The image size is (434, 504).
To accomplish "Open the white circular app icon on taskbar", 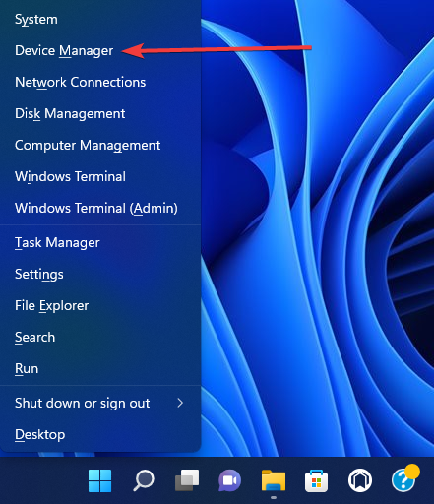I will point(360,480).
